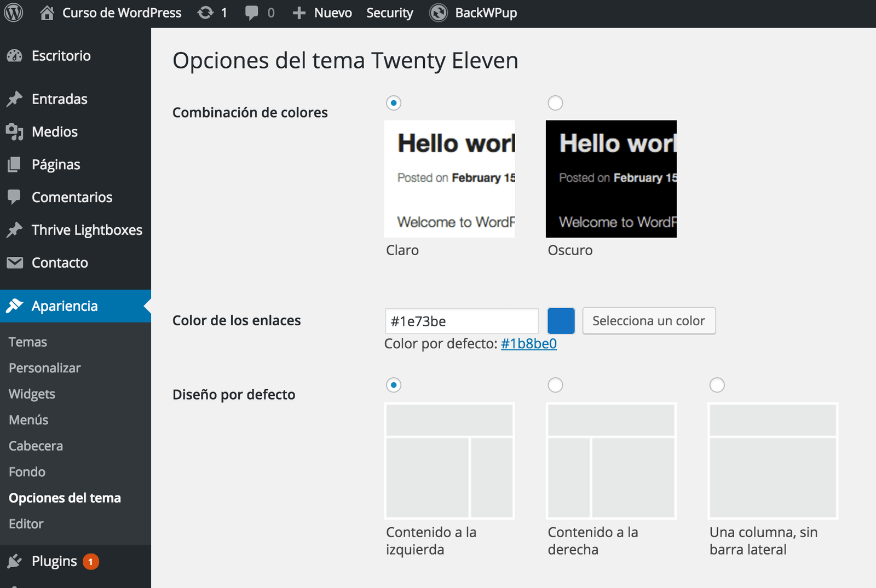Choose the Contenido a la derecha layout radio

click(x=555, y=385)
